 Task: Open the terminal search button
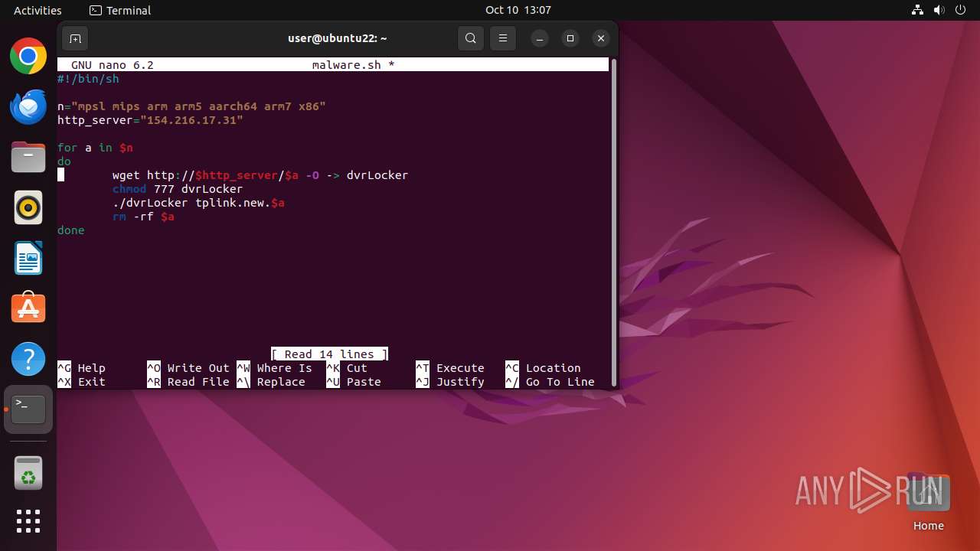pyautogui.click(x=471, y=38)
